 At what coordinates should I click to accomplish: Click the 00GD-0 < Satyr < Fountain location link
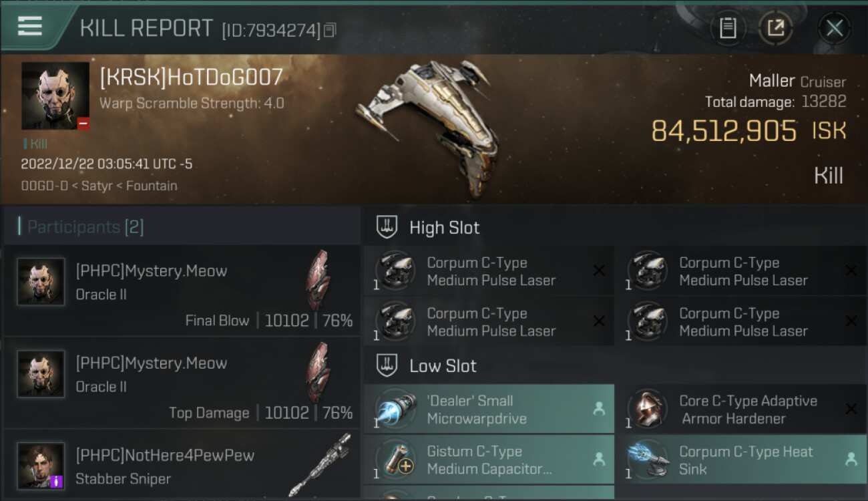click(99, 186)
